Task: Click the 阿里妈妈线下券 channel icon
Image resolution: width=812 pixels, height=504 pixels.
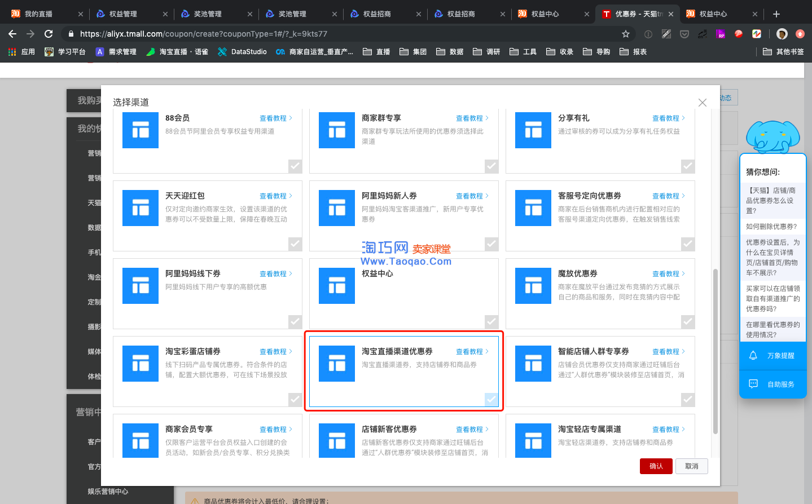Action: pyautogui.click(x=141, y=286)
